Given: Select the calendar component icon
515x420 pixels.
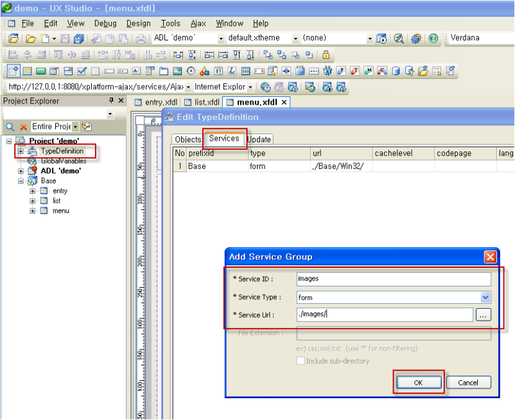Looking at the screenshot, I should pos(218,71).
